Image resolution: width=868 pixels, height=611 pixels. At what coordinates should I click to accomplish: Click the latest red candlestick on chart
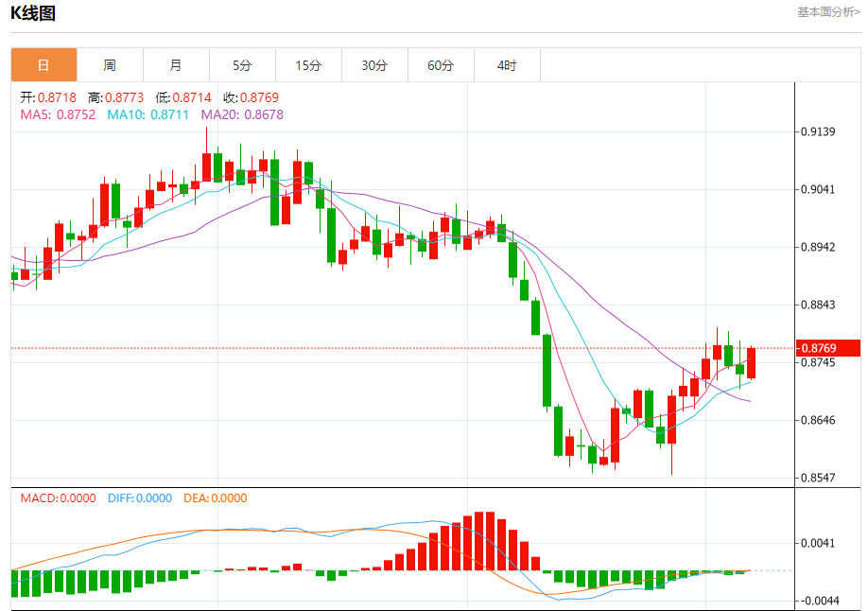[751, 363]
